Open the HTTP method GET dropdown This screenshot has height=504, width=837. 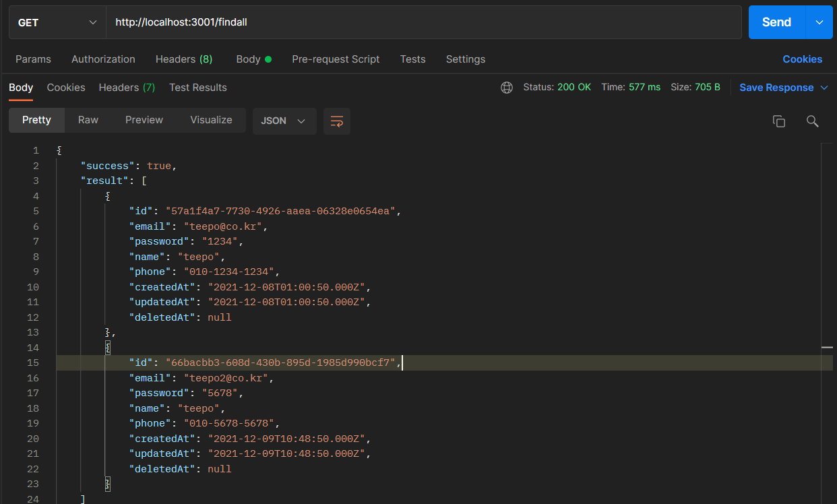pyautogui.click(x=57, y=22)
